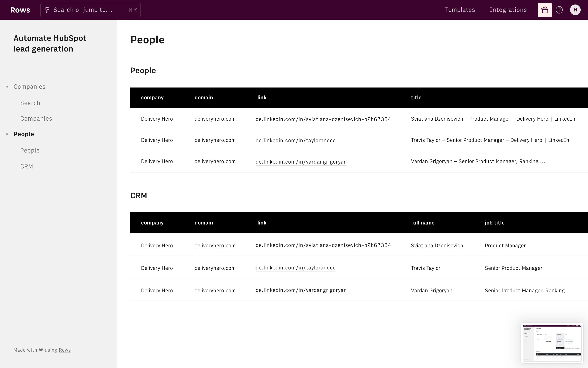Open the help question mark icon
The width and height of the screenshot is (588, 368).
coord(559,10)
